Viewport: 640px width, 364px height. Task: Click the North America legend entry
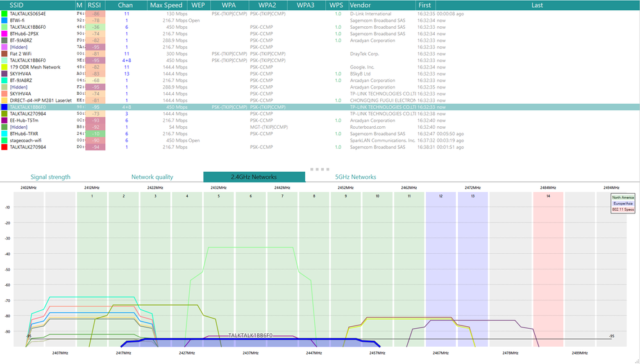click(x=623, y=197)
